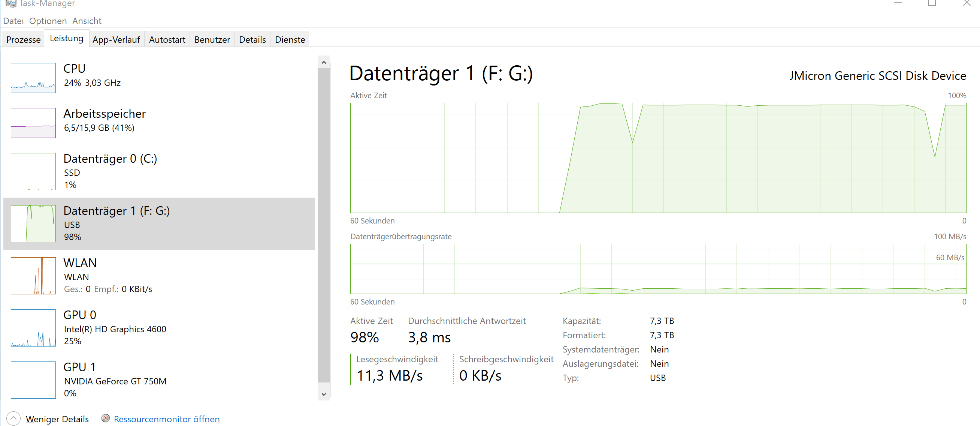980x426 pixels.
Task: Switch to the Autostart tab
Action: pos(167,40)
